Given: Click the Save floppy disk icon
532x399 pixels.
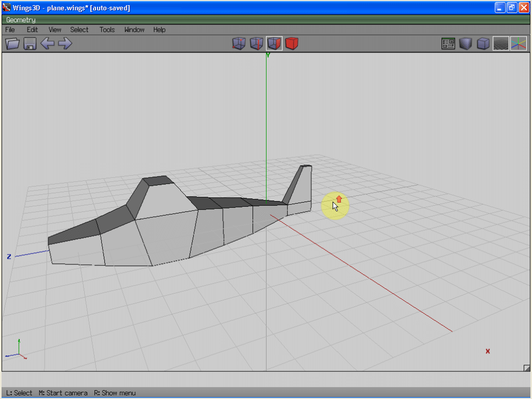Looking at the screenshot, I should tap(30, 44).
